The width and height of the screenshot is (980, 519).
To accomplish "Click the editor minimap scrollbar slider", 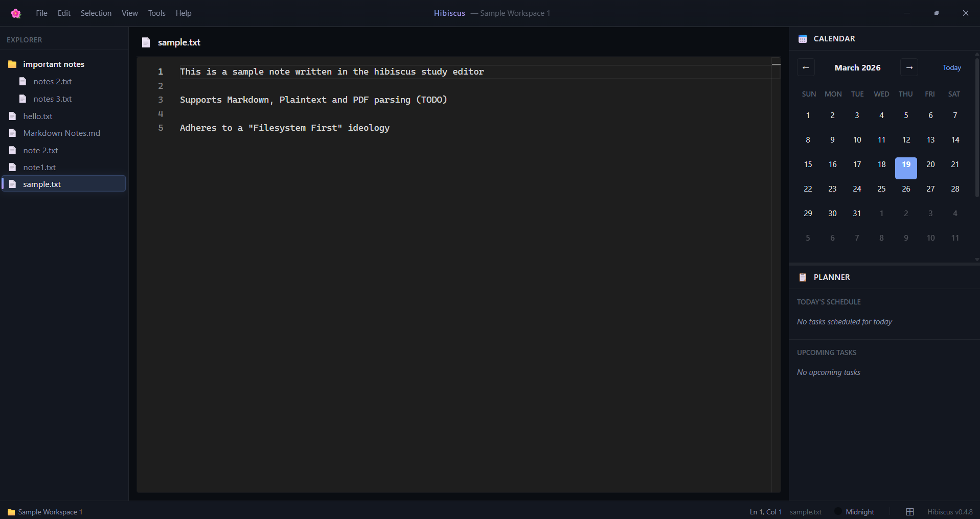I will coord(776,65).
